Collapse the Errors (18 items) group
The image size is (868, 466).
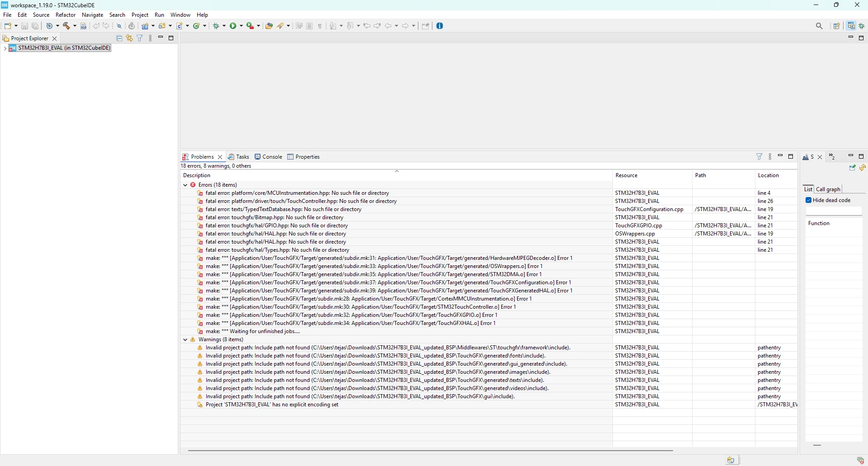[185, 185]
